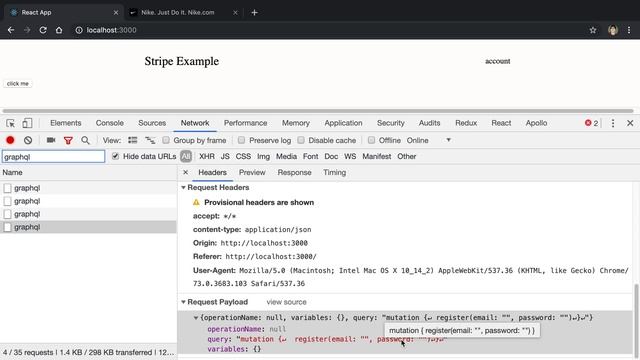The image size is (640, 360).
Task: Collapse the Request Payload section
Action: [183, 302]
